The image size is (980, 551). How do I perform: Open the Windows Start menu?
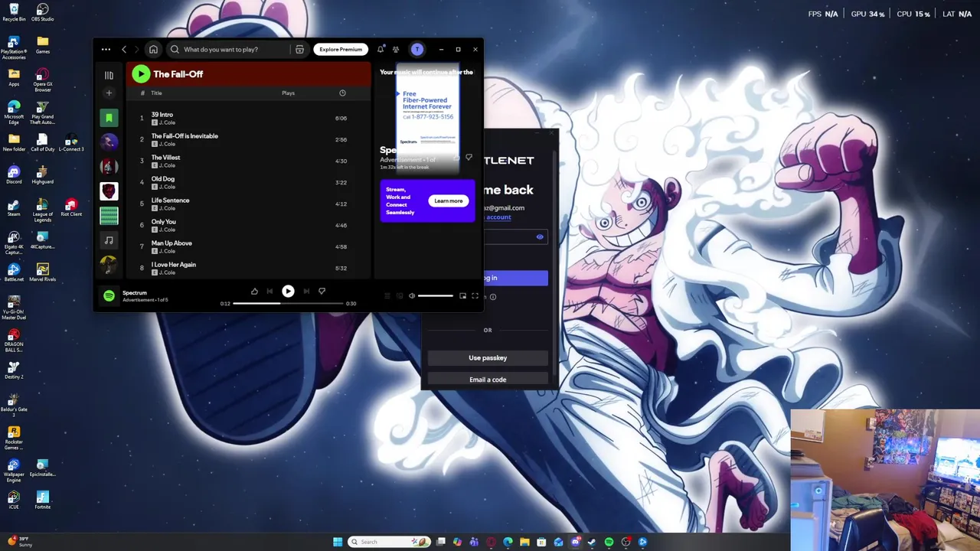[338, 542]
